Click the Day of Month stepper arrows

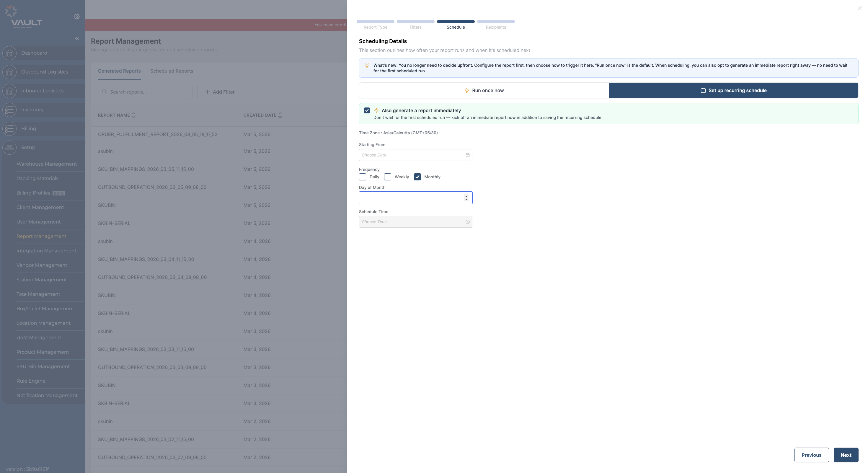466,198
